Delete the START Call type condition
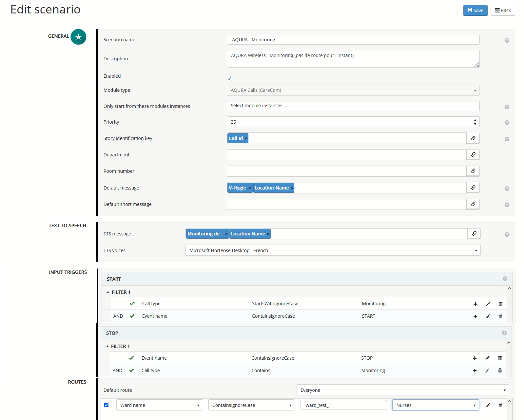Image resolution: width=524 pixels, height=420 pixels. (x=501, y=304)
